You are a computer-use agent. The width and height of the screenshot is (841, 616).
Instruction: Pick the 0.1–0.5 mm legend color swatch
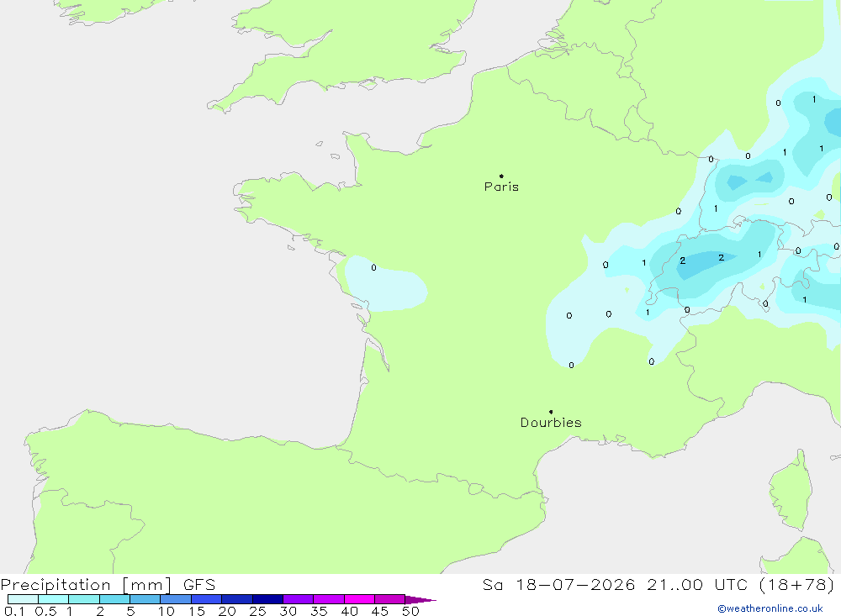tap(23, 599)
